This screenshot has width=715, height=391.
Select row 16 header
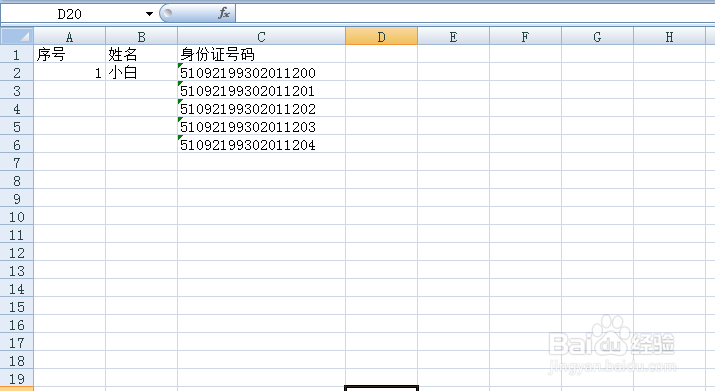[17, 325]
